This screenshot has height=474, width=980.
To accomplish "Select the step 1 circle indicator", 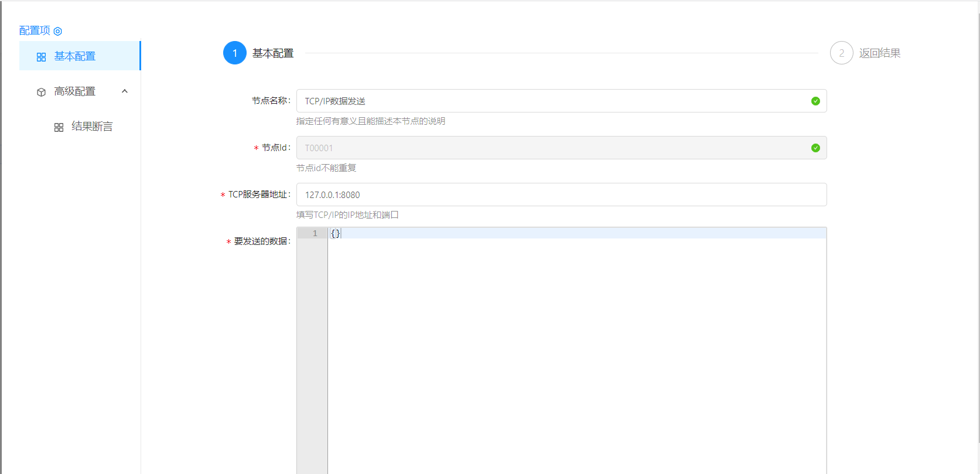I will pos(235,53).
